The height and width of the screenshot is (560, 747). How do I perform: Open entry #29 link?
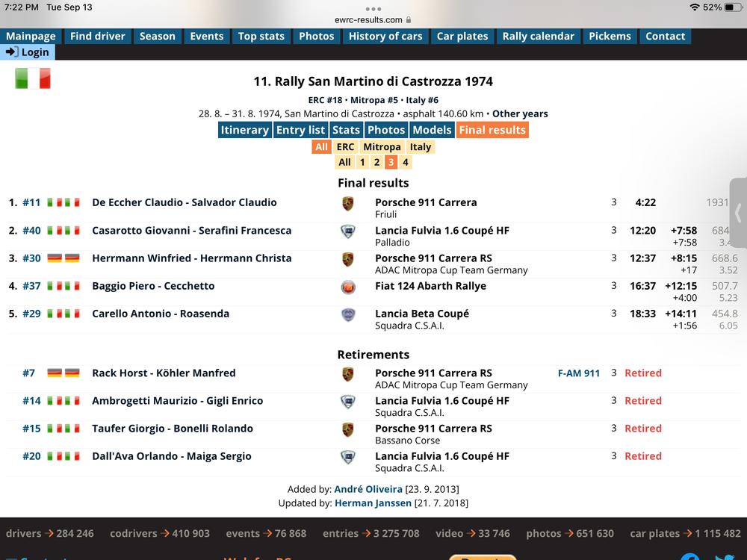click(x=31, y=314)
